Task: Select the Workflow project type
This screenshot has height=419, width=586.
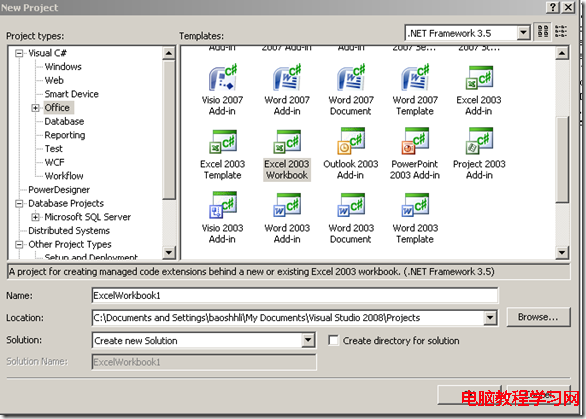Action: [x=64, y=176]
